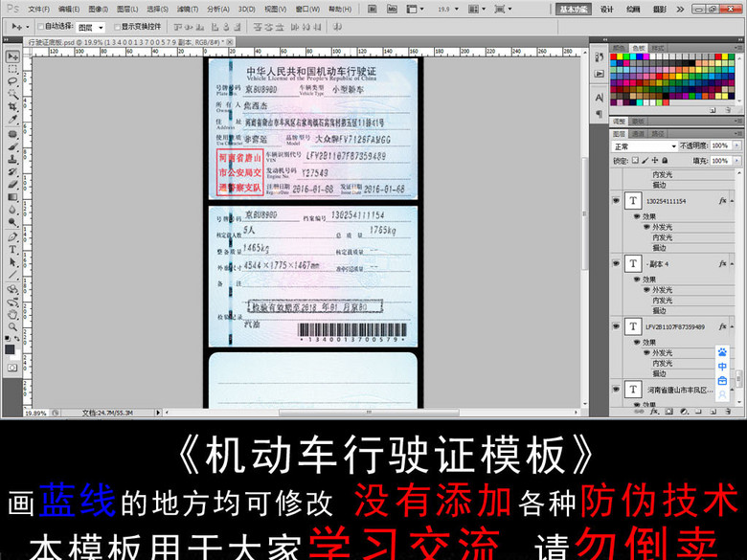Select the Brush tool

(x=12, y=147)
